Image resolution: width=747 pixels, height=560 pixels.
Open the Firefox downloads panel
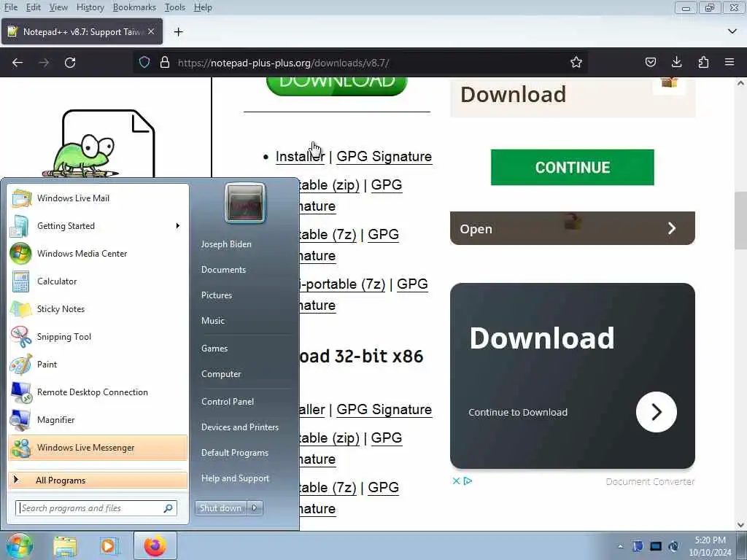676,63
